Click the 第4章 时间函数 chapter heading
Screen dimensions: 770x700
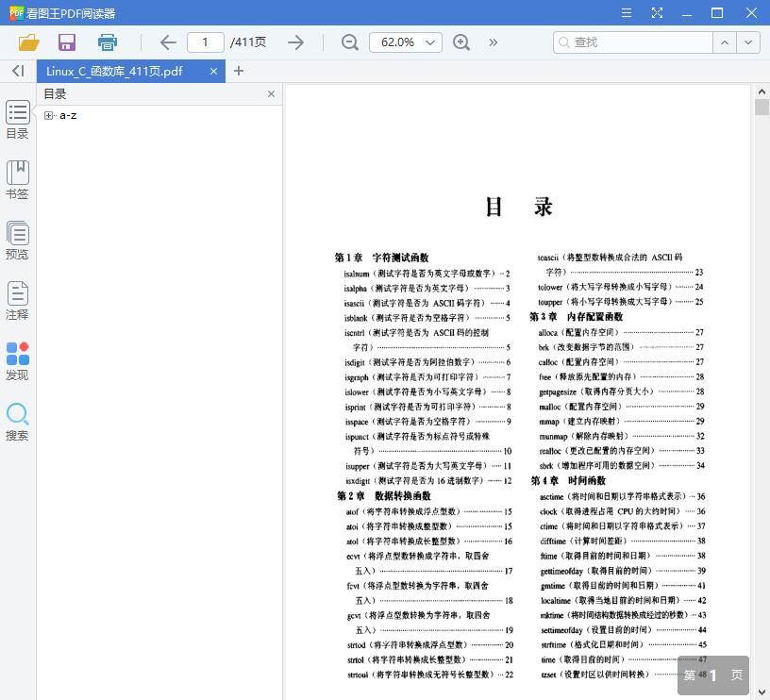point(568,480)
